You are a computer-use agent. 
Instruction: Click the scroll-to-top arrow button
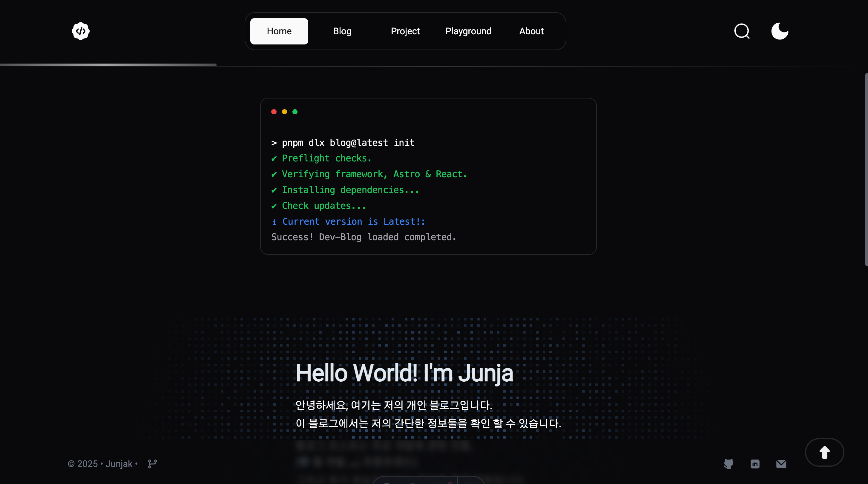pos(824,452)
